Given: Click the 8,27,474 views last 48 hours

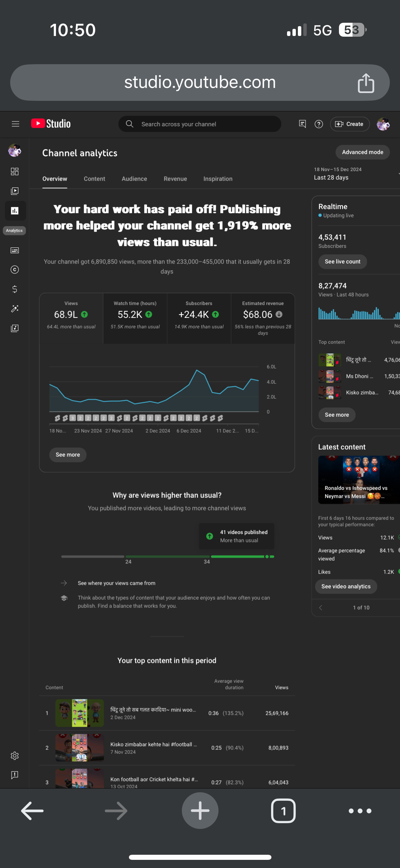Looking at the screenshot, I should [332, 286].
